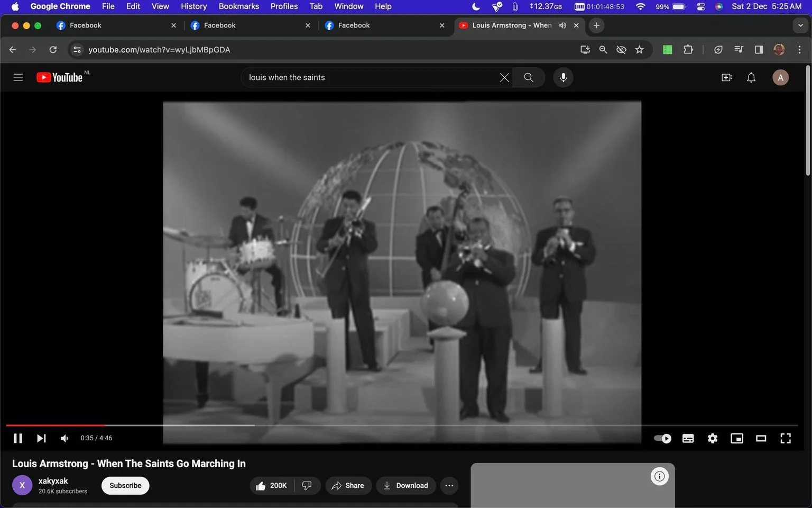
Task: Expand Chrome tab search dropdown
Action: 800,25
